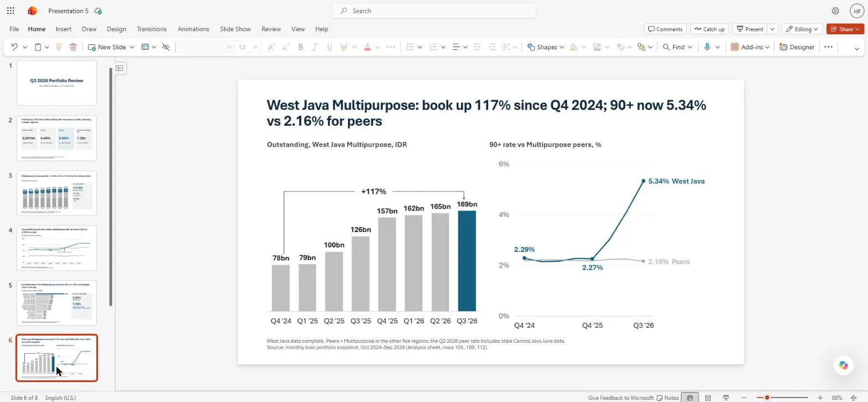Image resolution: width=868 pixels, height=402 pixels.
Task: Open the Comments pane
Action: [665, 29]
